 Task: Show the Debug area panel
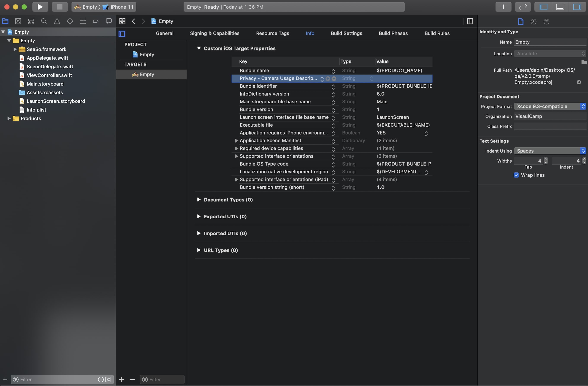tap(560, 7)
